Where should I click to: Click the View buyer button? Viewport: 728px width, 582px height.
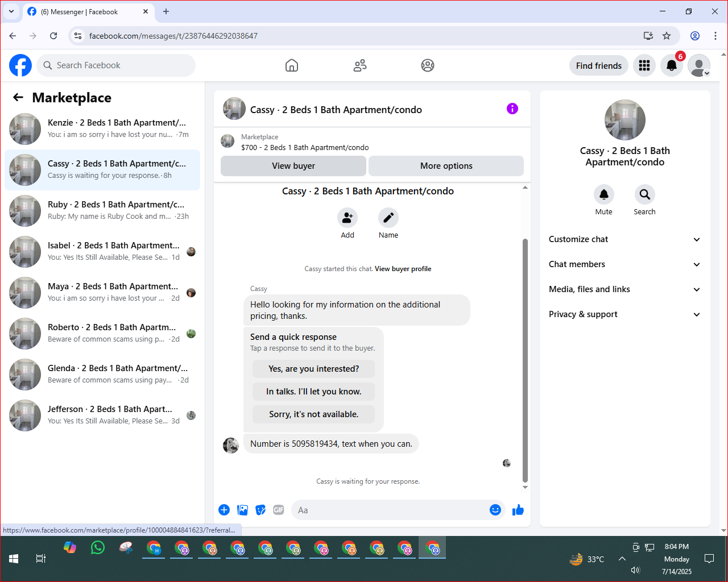tap(293, 166)
